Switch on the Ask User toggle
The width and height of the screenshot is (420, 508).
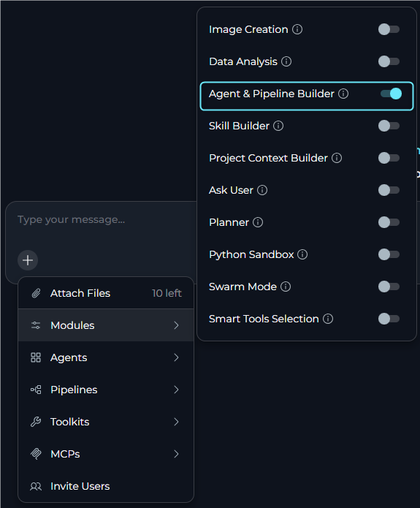click(389, 190)
